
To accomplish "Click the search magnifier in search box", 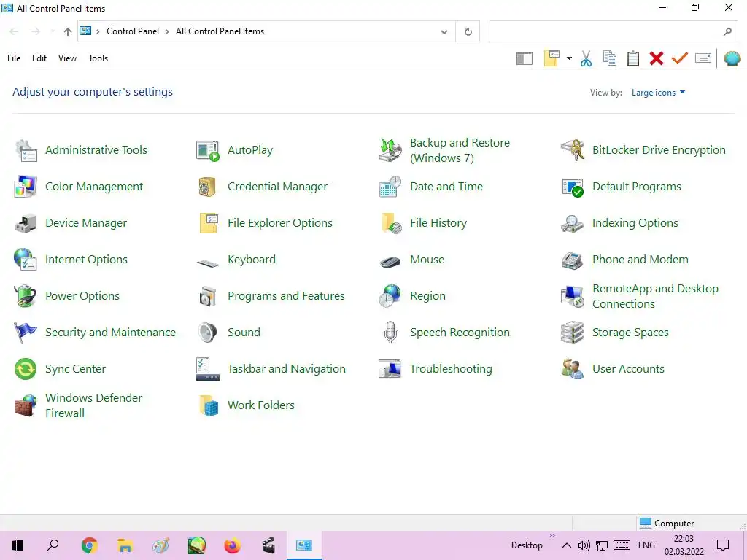I will click(x=727, y=32).
